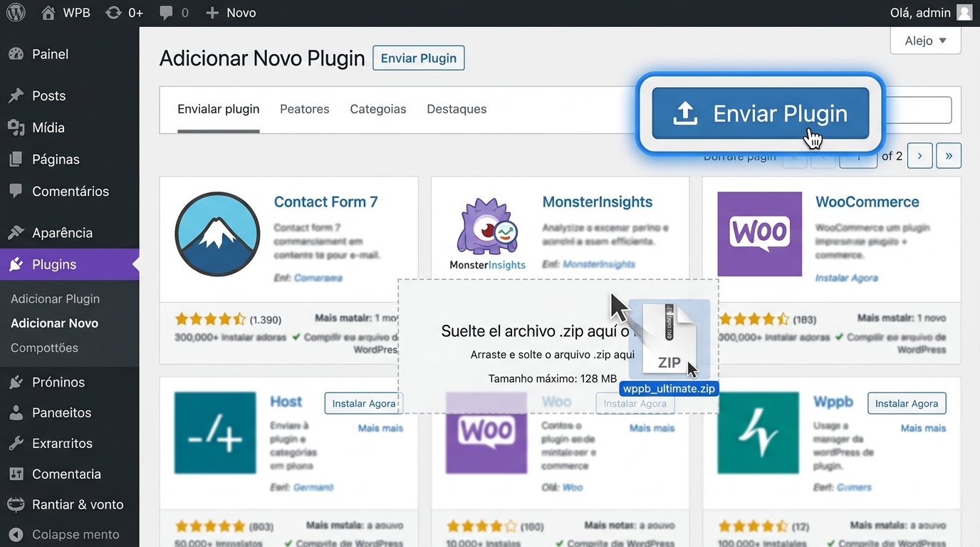Image resolution: width=980 pixels, height=547 pixels.
Task: Click Instalar Agora on Host plugin
Action: pyautogui.click(x=364, y=403)
